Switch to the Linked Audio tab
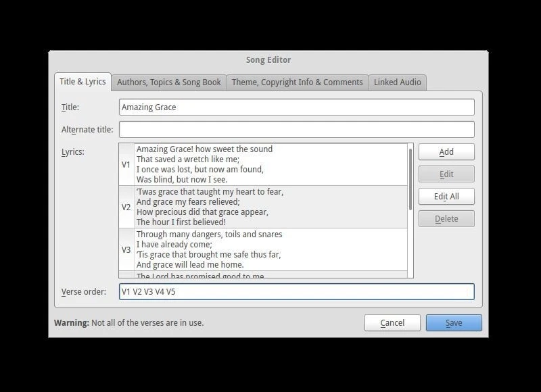The image size is (541, 392). pyautogui.click(x=398, y=82)
